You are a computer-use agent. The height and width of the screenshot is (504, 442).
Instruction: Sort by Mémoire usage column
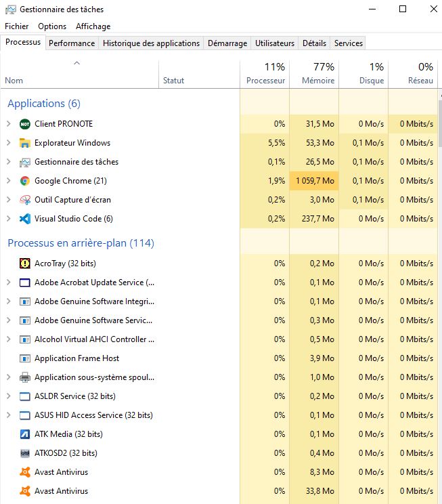click(x=314, y=75)
